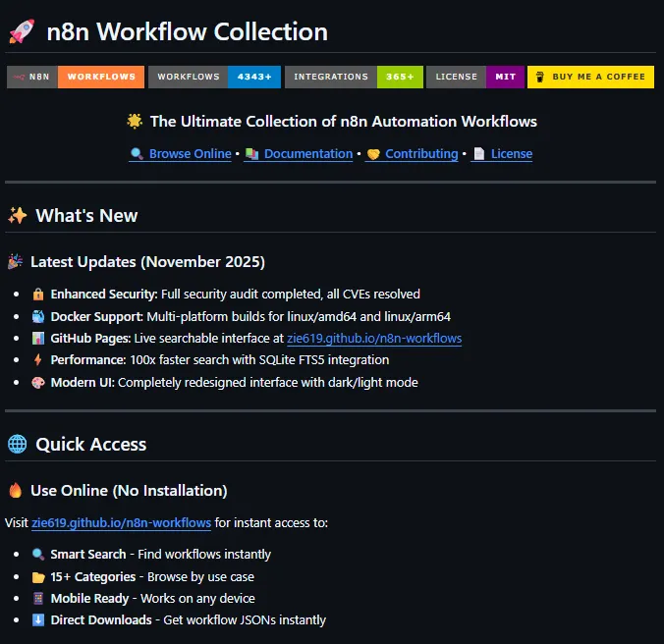This screenshot has height=644, width=664.
Task: Click the 'Docker Support:' bold text
Action: pos(97,316)
